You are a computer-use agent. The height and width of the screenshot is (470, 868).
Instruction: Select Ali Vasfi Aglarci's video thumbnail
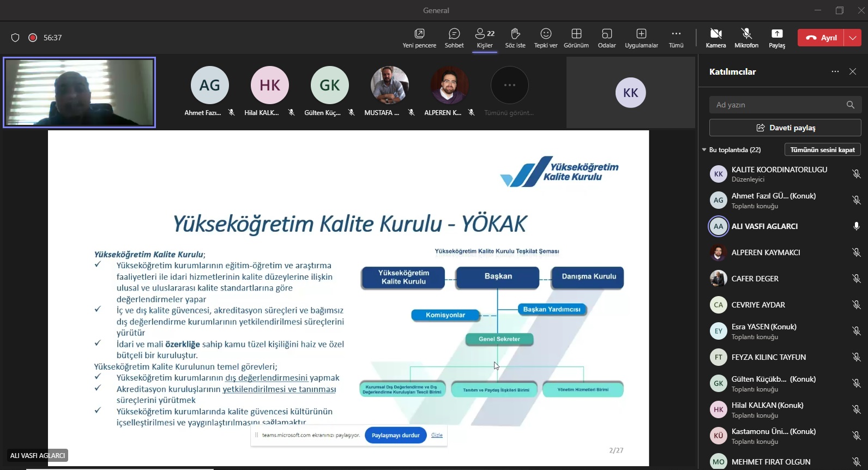(x=80, y=92)
